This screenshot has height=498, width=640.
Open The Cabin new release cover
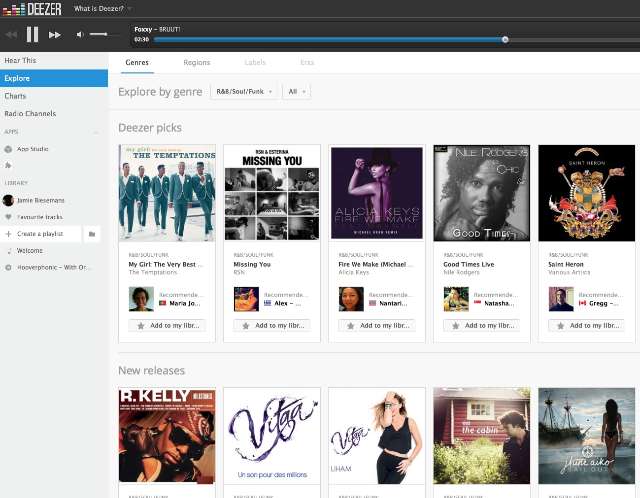(482, 436)
